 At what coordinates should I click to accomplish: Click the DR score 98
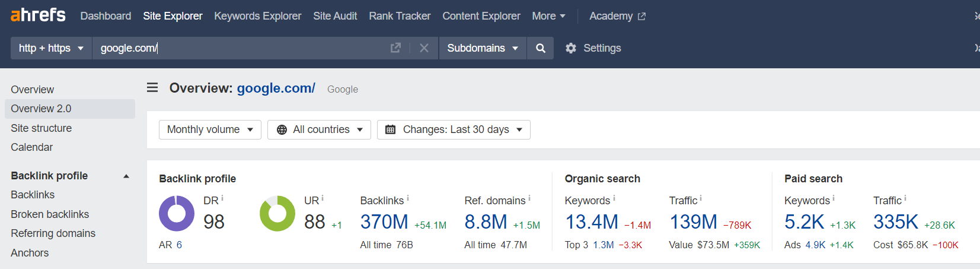[214, 222]
